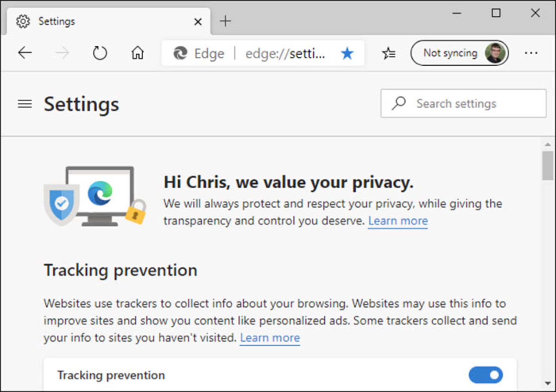
Task: Click the vertical scrollbar thumb
Action: [547, 165]
